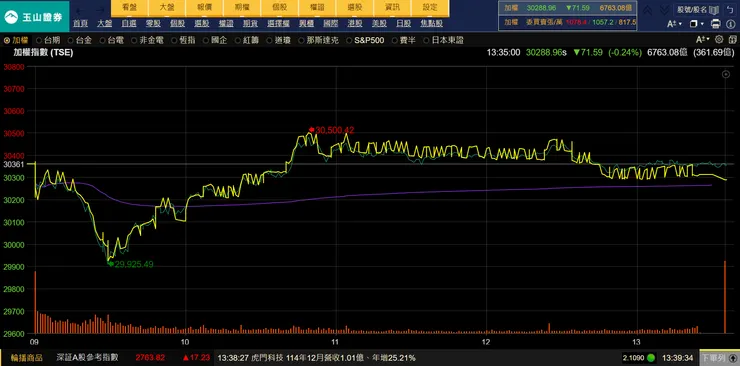Open the 報價 tab
This screenshot has width=740, height=366.
(204, 8)
